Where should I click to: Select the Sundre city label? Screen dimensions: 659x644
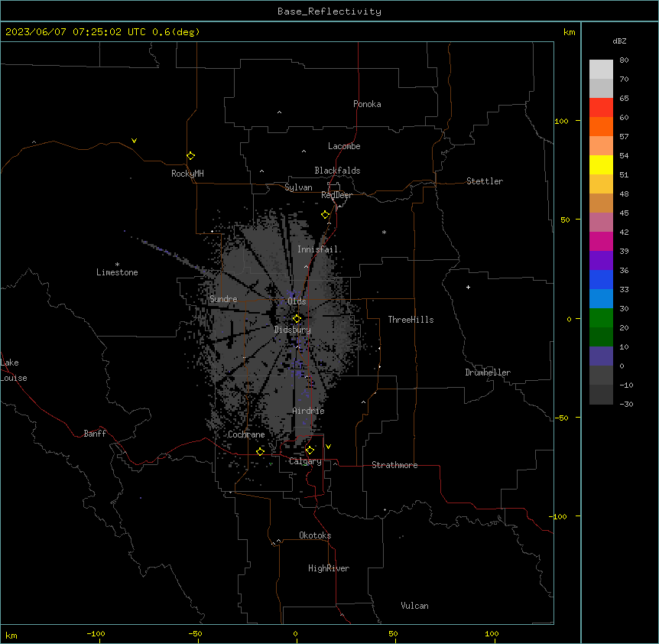click(x=223, y=299)
